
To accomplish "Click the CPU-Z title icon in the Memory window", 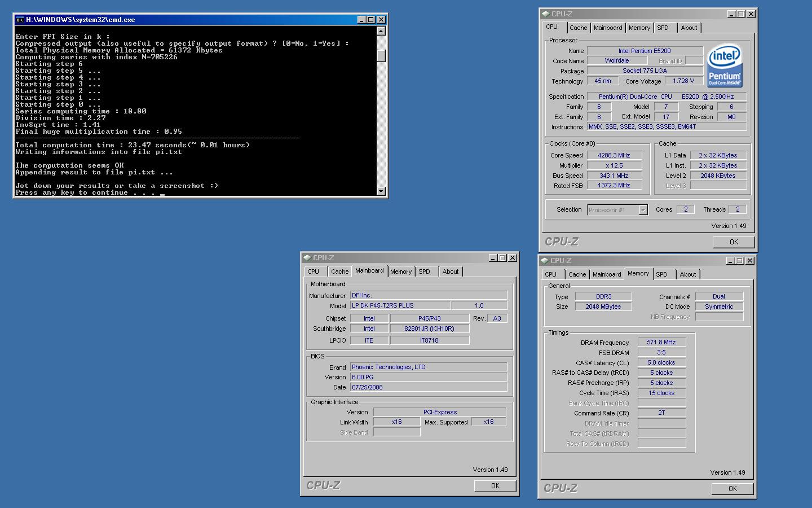I will (x=545, y=261).
